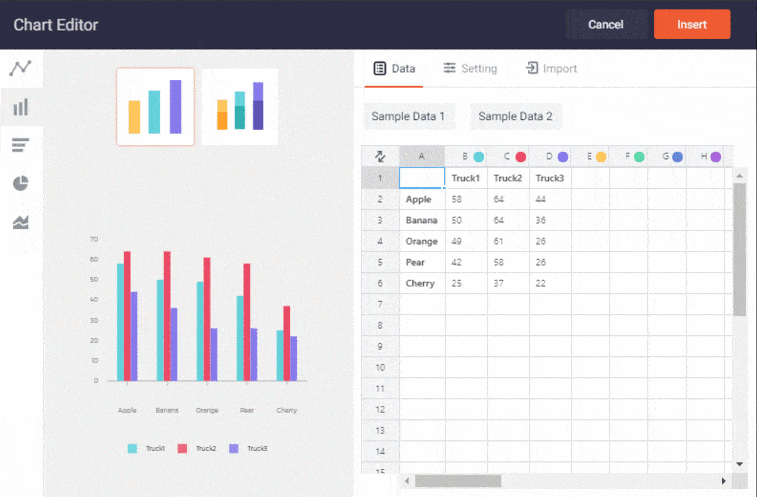Select the line chart type icon

click(20, 68)
